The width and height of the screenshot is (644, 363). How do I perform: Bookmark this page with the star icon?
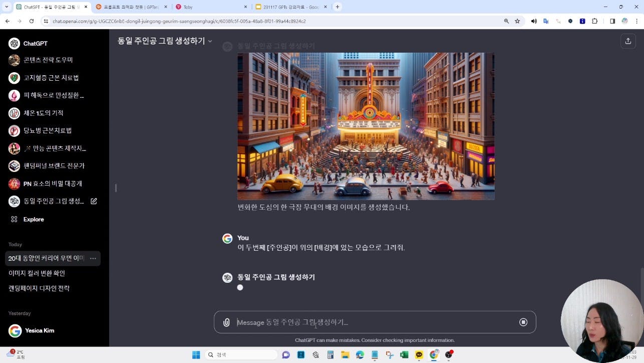pos(517,21)
